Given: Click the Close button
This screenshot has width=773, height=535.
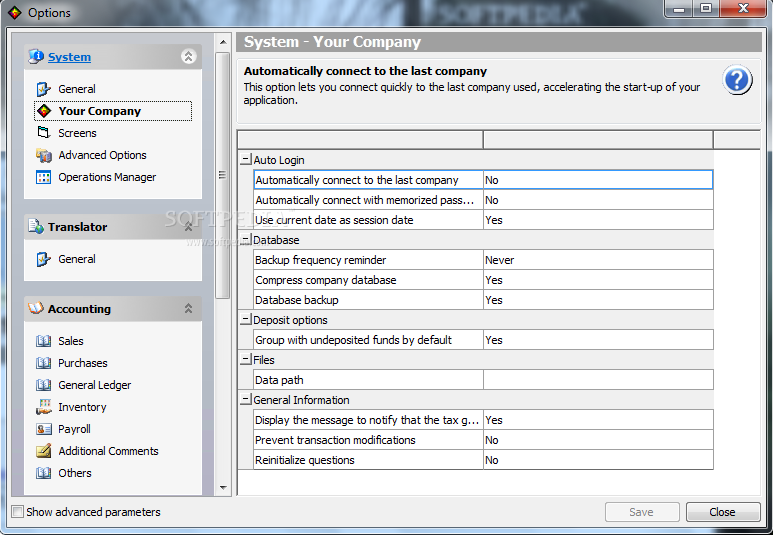Looking at the screenshot, I should pyautogui.click(x=723, y=512).
